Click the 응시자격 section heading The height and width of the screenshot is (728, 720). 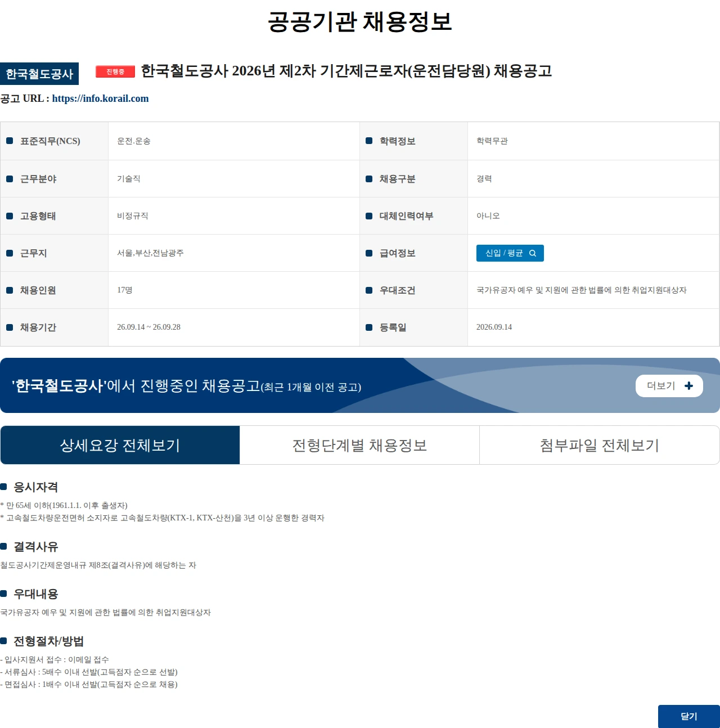point(35,487)
